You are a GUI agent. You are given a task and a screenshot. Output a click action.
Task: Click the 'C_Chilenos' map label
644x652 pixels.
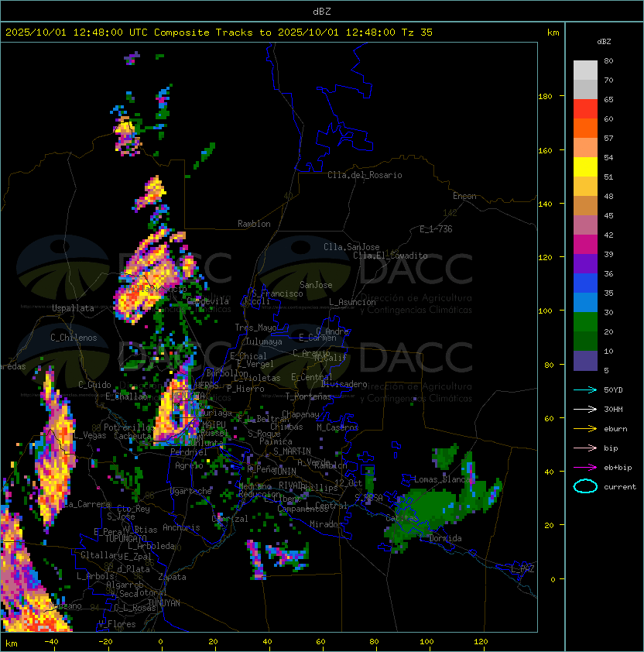(x=74, y=338)
